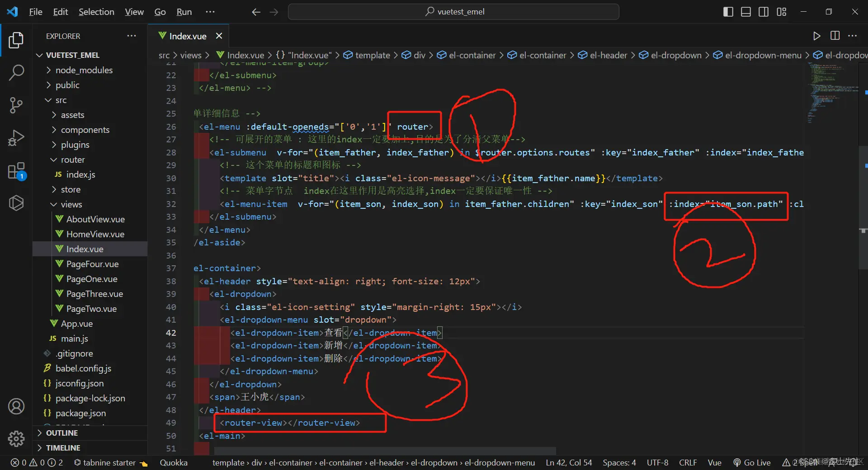Go back in navigation history
Screen dimensions: 868x470
click(x=256, y=12)
